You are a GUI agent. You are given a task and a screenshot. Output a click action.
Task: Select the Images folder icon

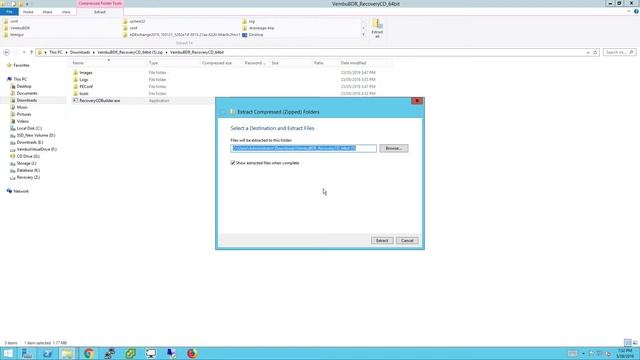76,73
